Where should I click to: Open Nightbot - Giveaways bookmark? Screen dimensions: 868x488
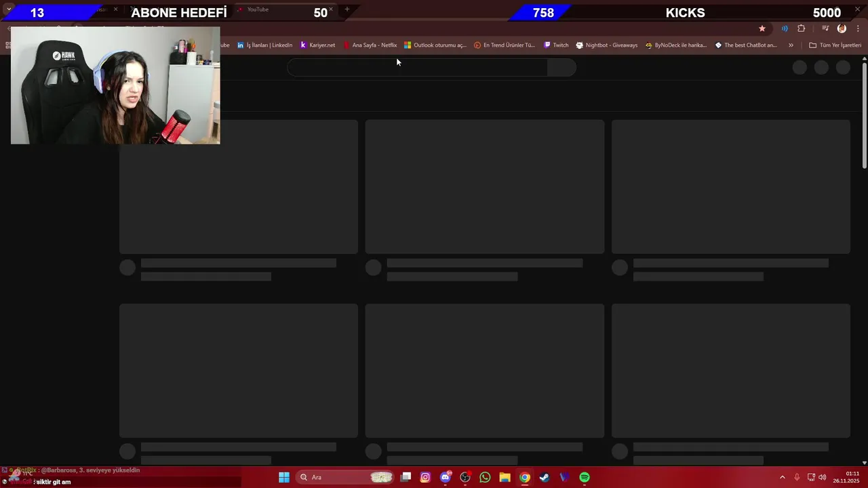click(x=607, y=45)
